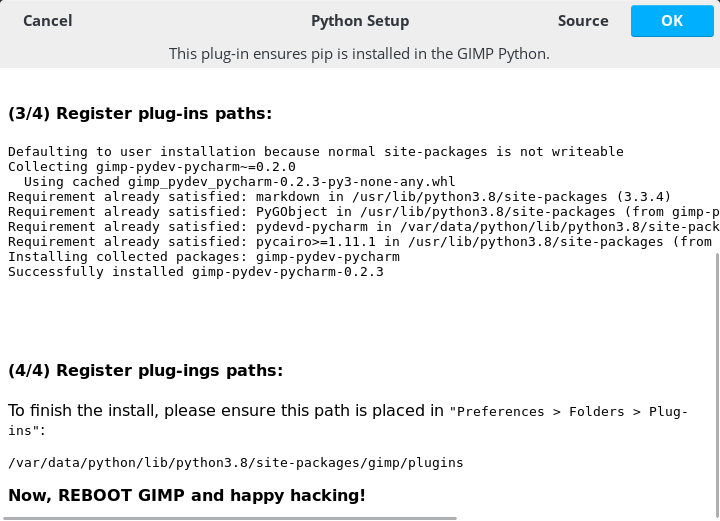Click the "Defaulting to user installation" log line
Screen dimensions: 720x521
(x=316, y=151)
